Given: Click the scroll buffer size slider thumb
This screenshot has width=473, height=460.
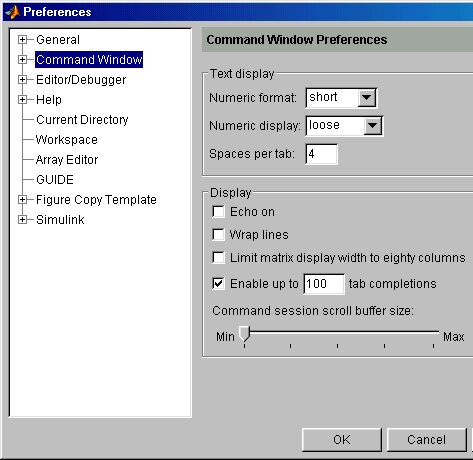Looking at the screenshot, I should (x=245, y=334).
